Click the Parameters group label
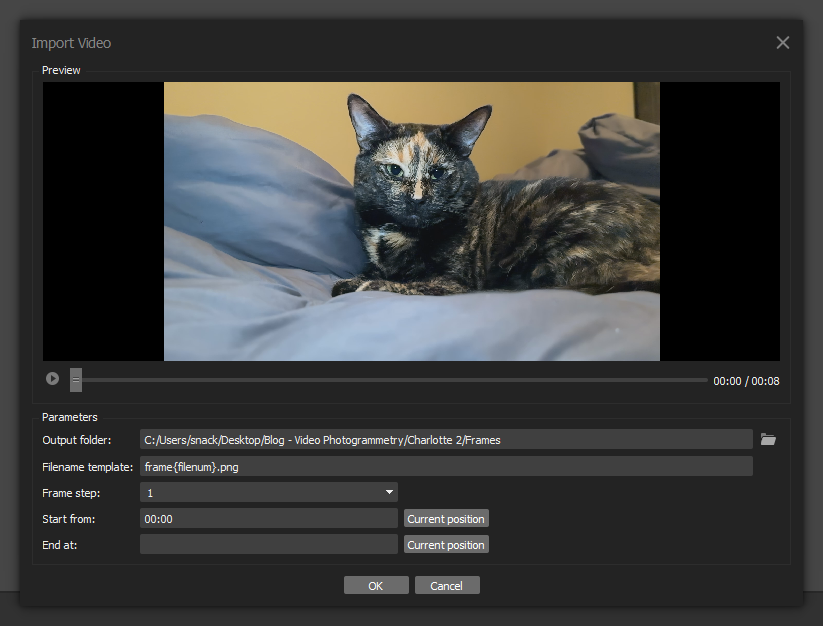This screenshot has width=823, height=626. coord(70,417)
